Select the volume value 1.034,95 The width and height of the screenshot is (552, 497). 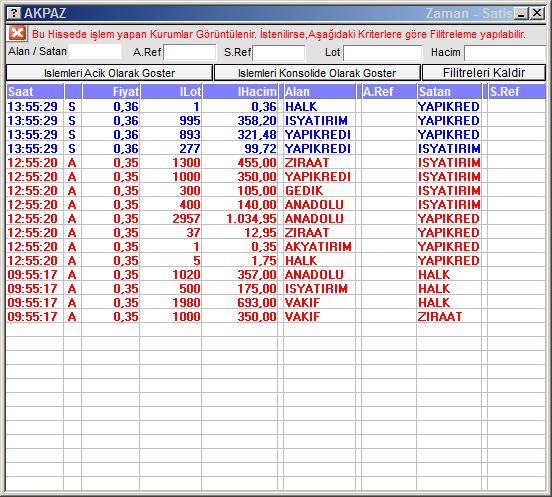(x=251, y=219)
